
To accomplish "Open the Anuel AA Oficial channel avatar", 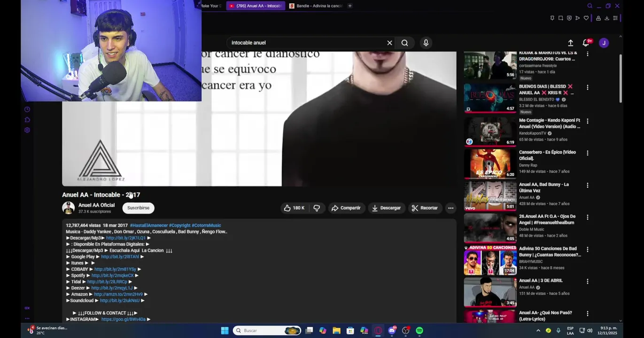I will (x=68, y=208).
